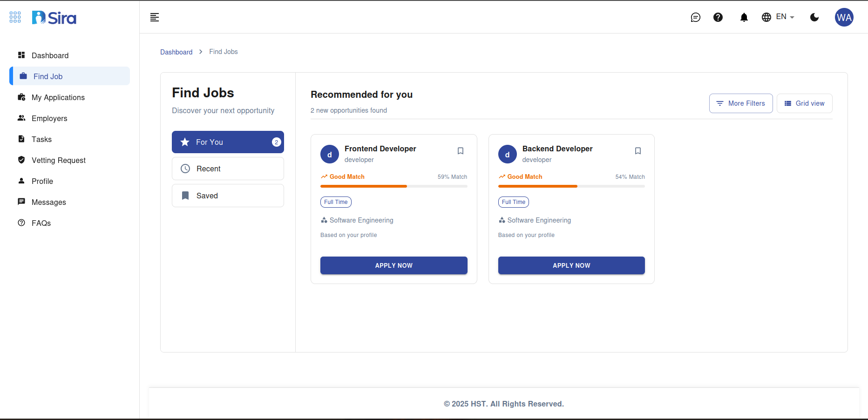This screenshot has height=420, width=868.
Task: Select the Recent jobs filter
Action: 228,169
